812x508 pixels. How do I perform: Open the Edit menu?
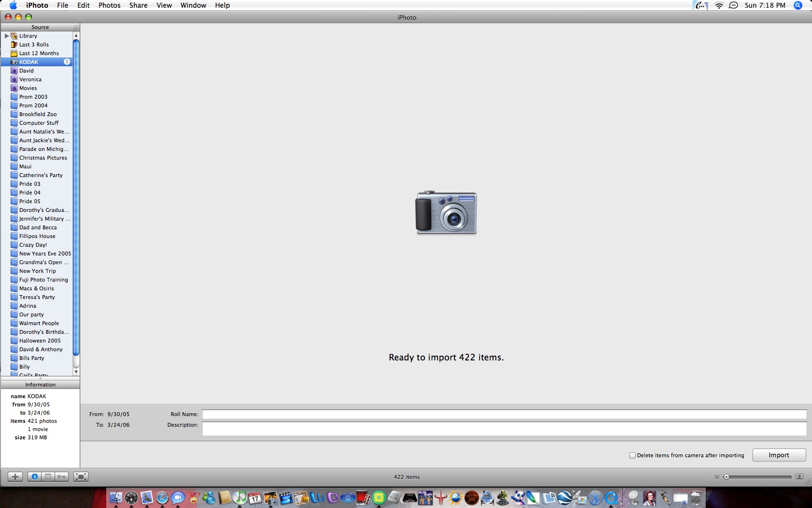[x=84, y=5]
